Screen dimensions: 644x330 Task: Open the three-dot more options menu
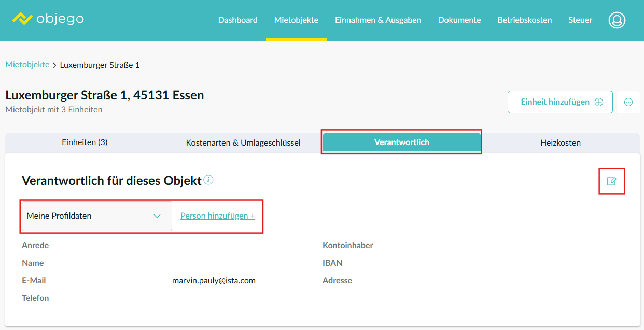628,102
